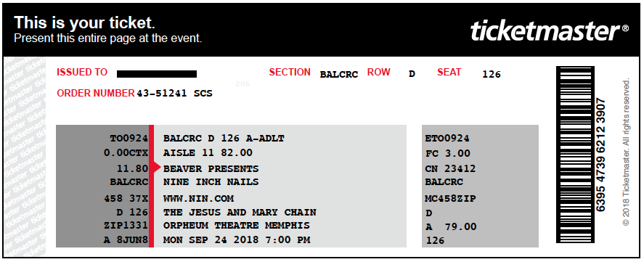The image size is (644, 262).
Task: Click the barcode number 6395 4739 6212 3907
Action: coord(601,155)
